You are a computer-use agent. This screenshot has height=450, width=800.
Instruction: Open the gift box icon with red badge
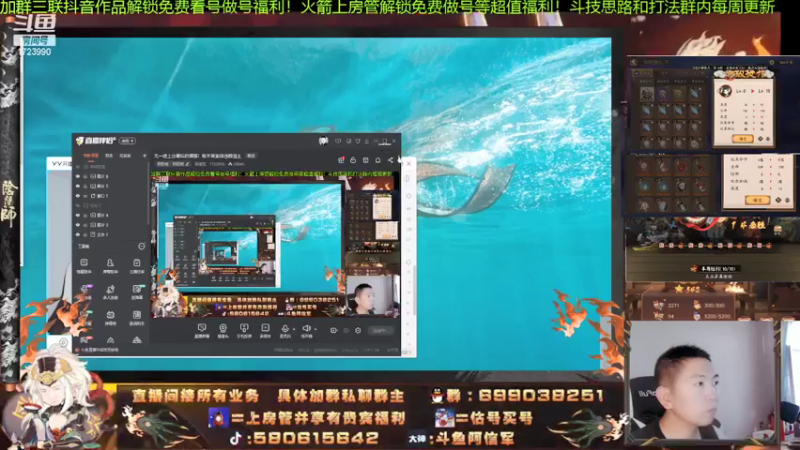(341, 160)
